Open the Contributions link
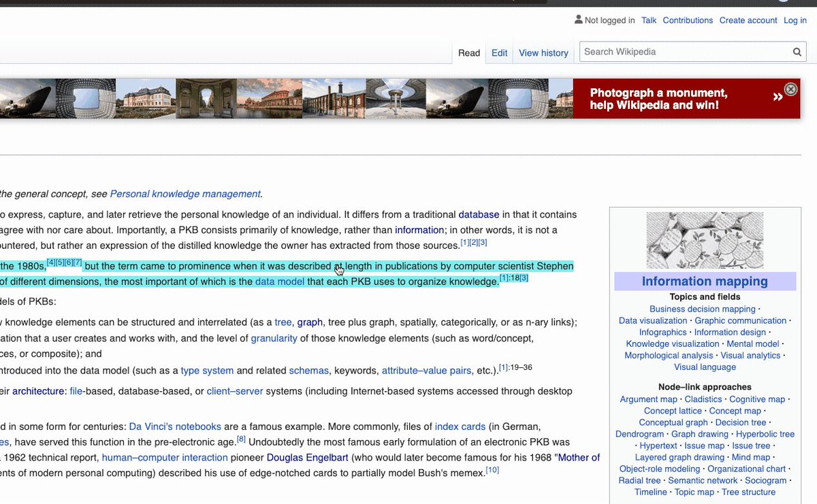The height and width of the screenshot is (504, 817). pos(688,20)
